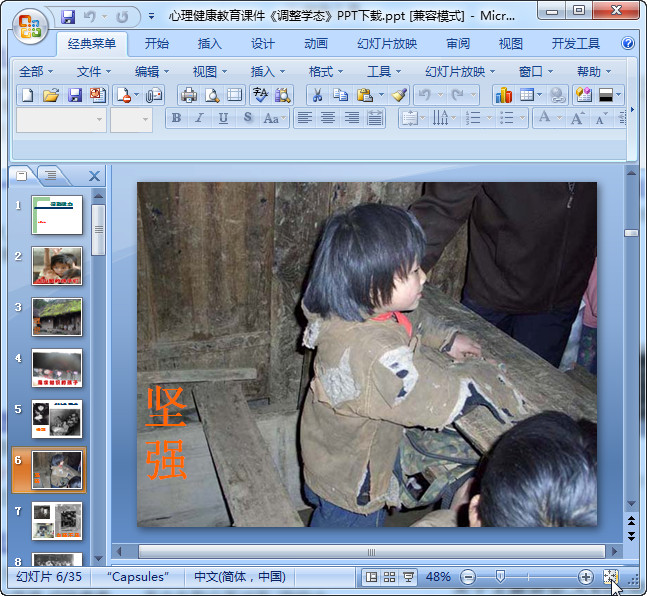Customize the quick access toolbar
The width and height of the screenshot is (647, 596).
[151, 17]
